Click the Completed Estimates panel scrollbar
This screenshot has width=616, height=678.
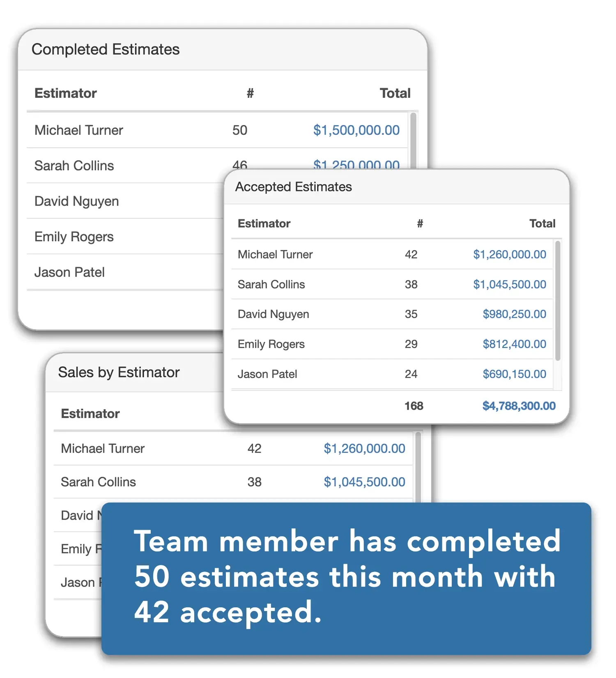pos(413,140)
